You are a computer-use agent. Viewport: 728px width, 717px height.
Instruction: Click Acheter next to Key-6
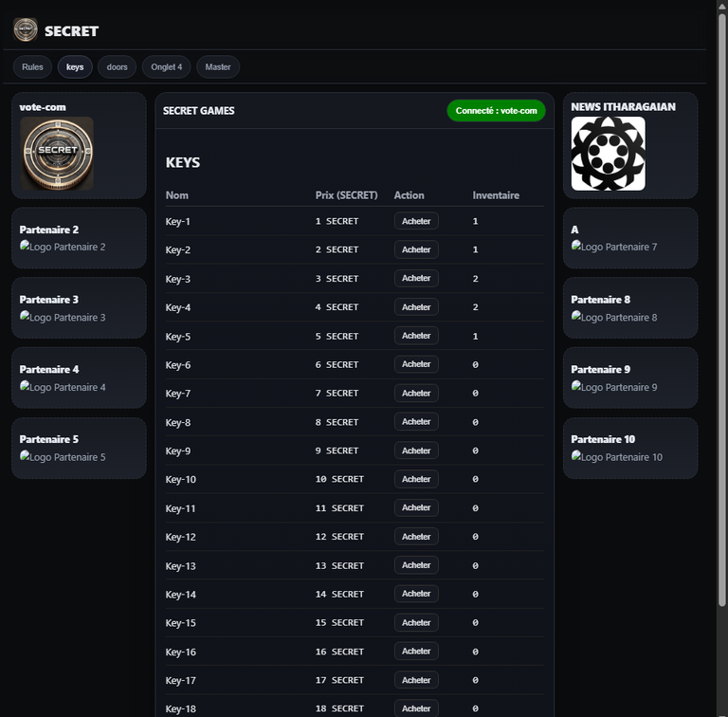(416, 364)
